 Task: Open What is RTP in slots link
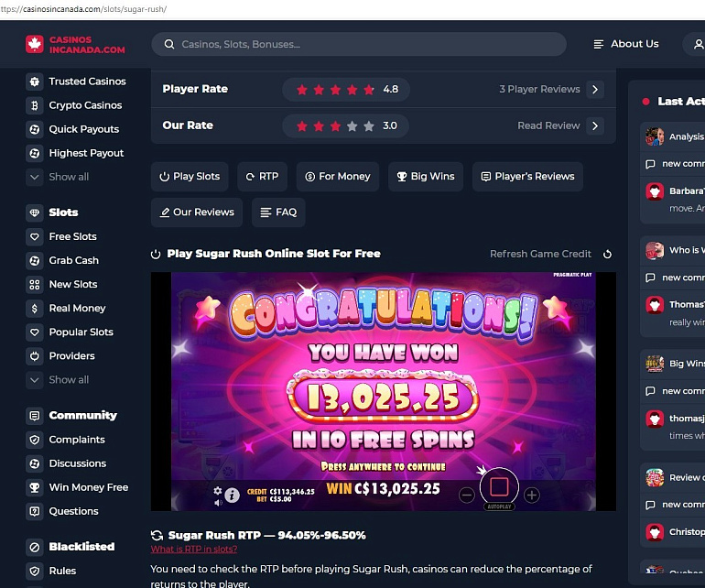pos(194,550)
